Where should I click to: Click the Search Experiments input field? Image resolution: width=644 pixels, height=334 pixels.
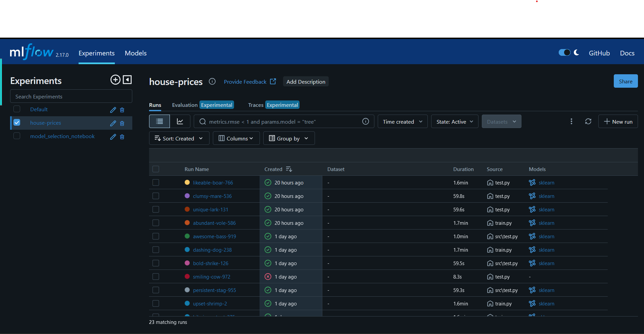click(x=71, y=96)
